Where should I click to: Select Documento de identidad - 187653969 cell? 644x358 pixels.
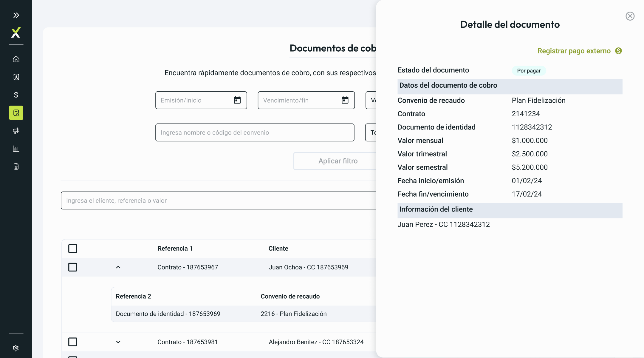pyautogui.click(x=168, y=314)
